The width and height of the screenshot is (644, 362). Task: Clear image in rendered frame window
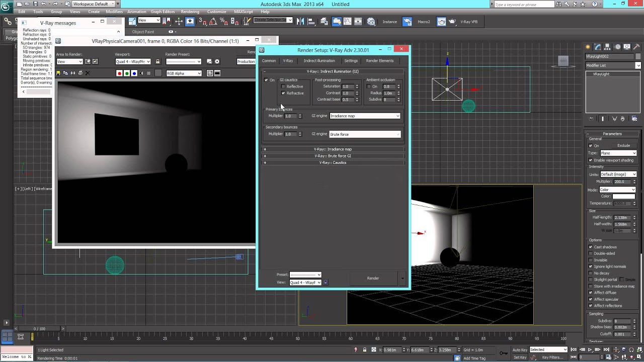click(88, 73)
